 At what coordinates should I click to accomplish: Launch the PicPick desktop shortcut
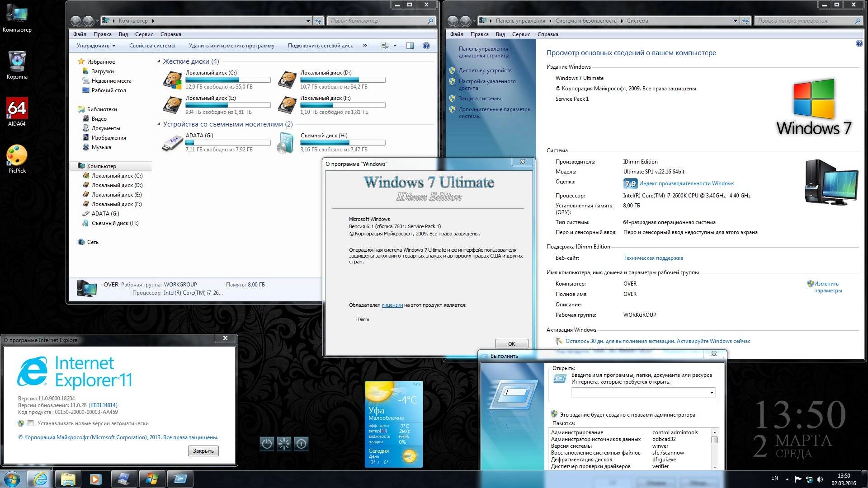pyautogui.click(x=17, y=159)
